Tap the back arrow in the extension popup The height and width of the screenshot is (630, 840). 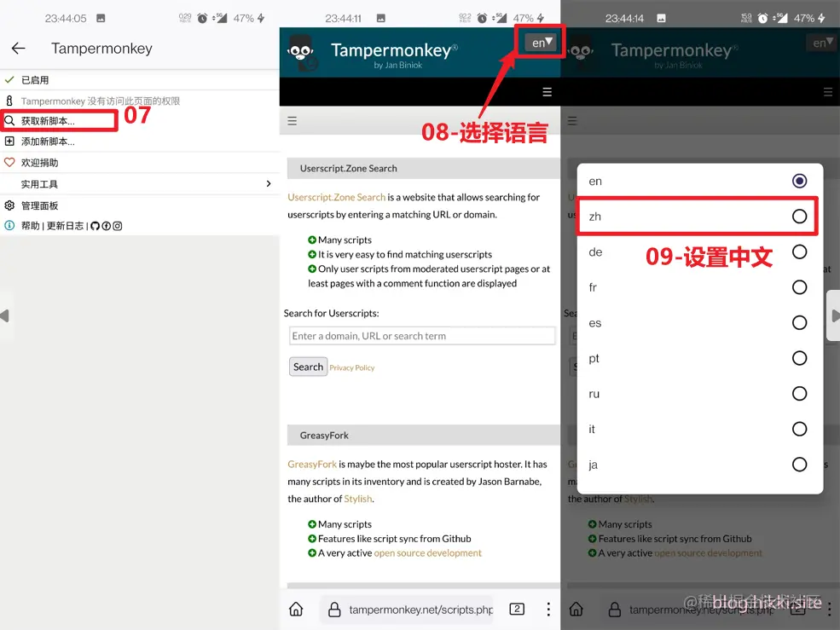pyautogui.click(x=18, y=49)
